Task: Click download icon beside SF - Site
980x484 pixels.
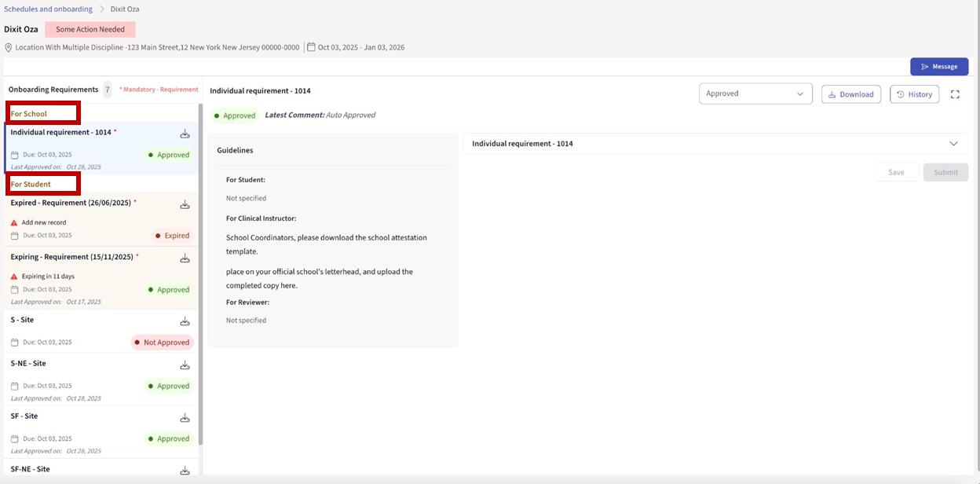Action: point(185,417)
